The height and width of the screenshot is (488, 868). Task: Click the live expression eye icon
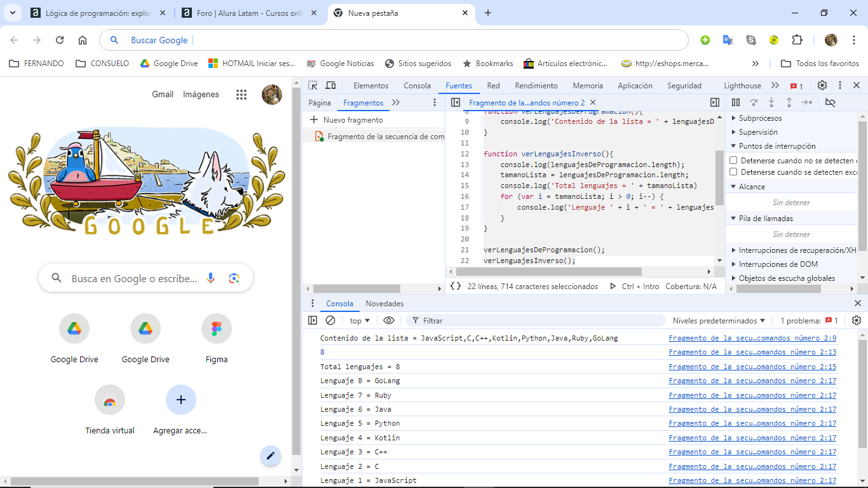tap(389, 321)
